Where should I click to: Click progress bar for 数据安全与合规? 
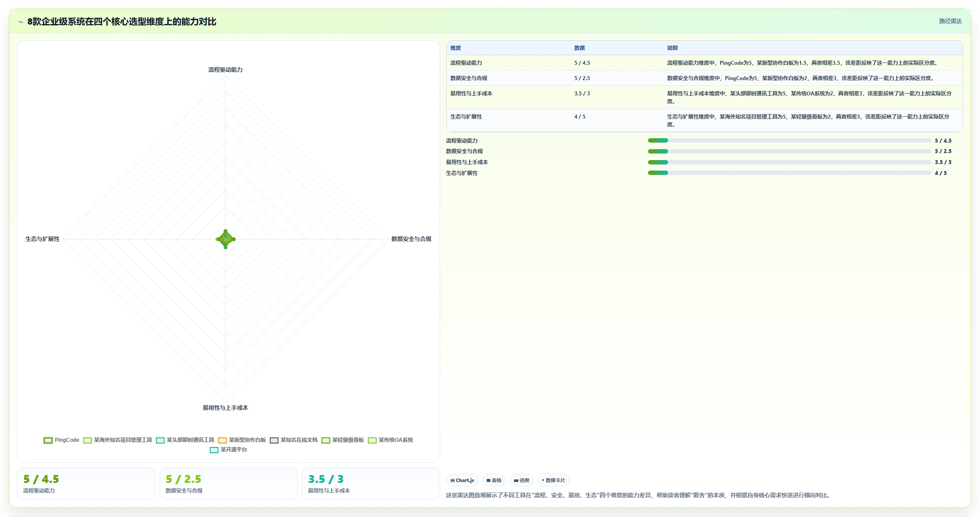tap(789, 151)
